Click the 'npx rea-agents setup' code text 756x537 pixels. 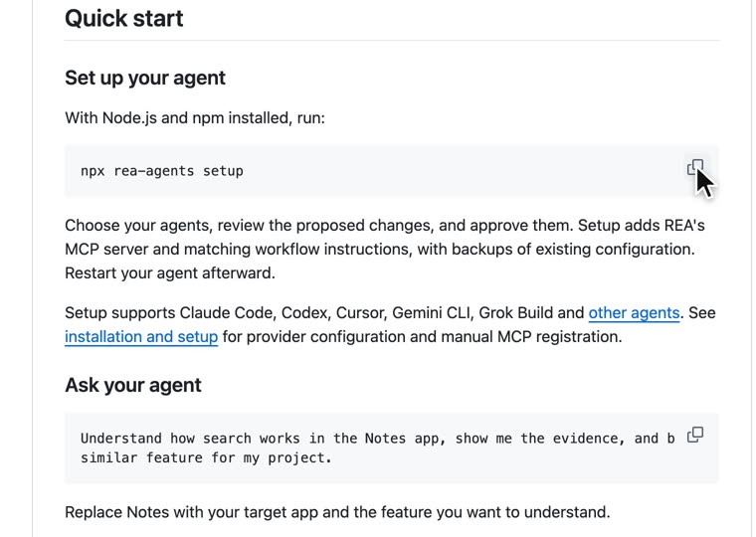click(x=162, y=171)
